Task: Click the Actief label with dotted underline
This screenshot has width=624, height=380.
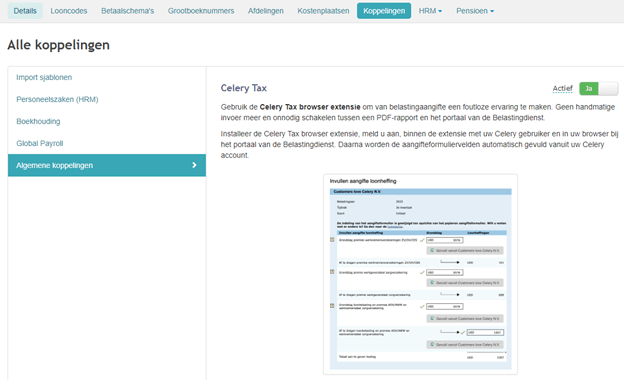Action: [x=562, y=88]
